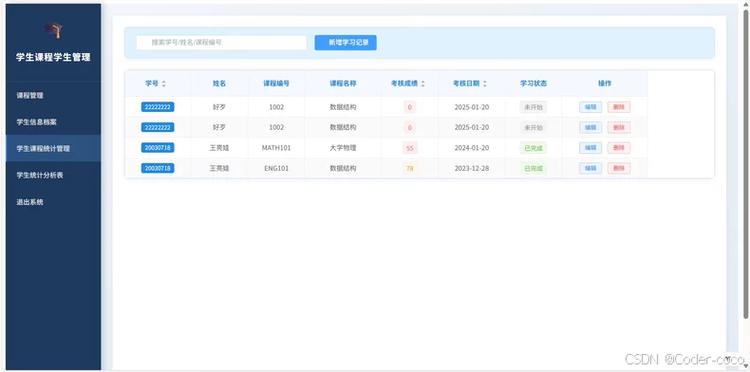Go to 学生统计分析表 in sidebar
The width and height of the screenshot is (750, 372).
click(x=53, y=175)
